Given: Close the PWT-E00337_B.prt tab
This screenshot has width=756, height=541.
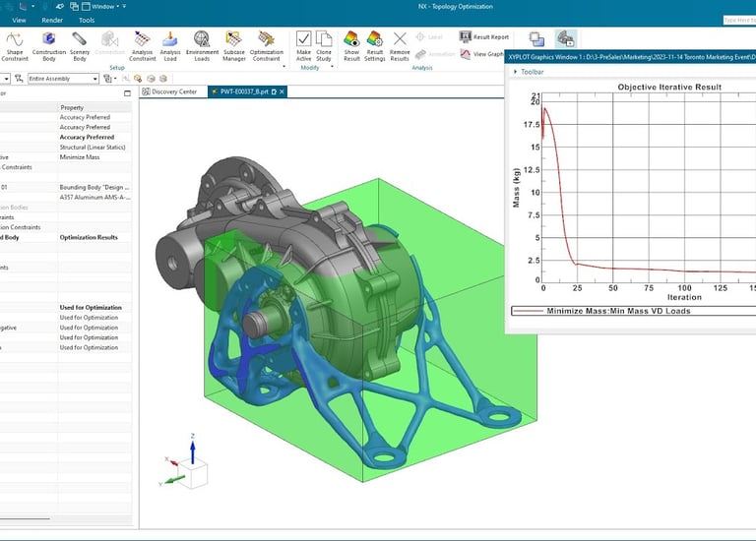Looking at the screenshot, I should (283, 91).
